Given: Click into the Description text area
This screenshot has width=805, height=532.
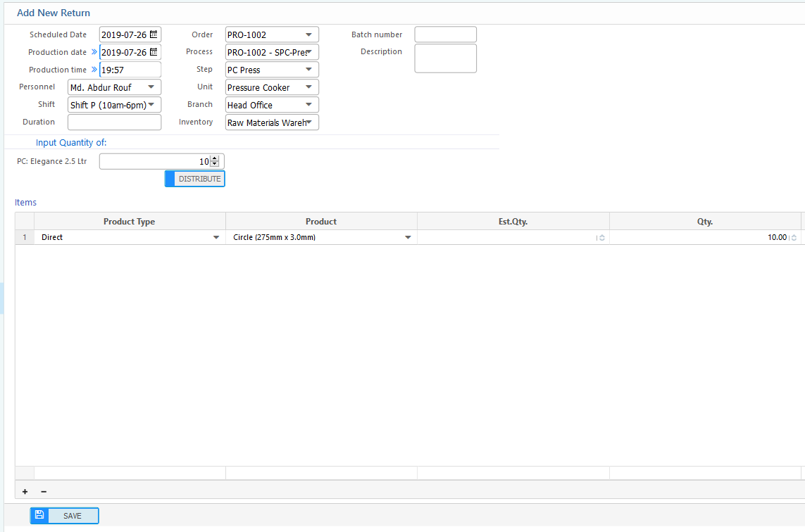Looking at the screenshot, I should (445, 58).
